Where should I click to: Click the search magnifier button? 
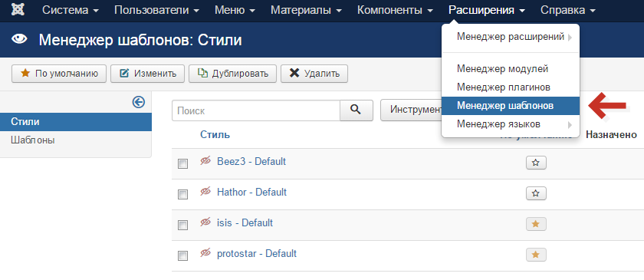click(x=356, y=110)
